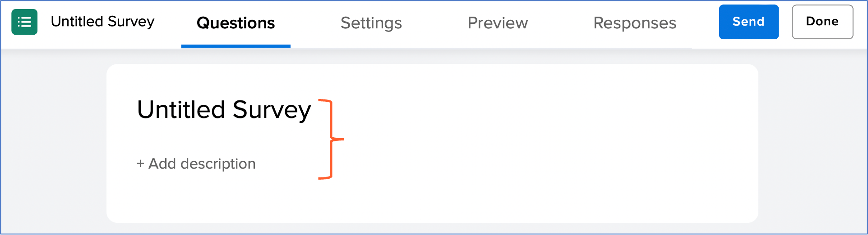
Task: Open the Preview tab
Action: tap(498, 23)
